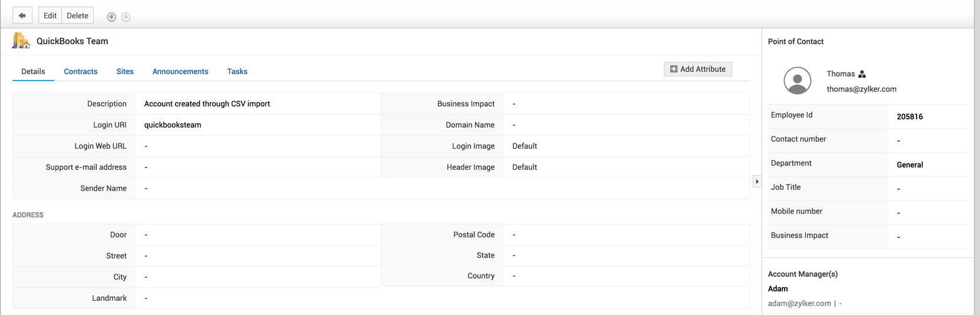
Task: Click the Employee Id value 205816
Action: (909, 116)
